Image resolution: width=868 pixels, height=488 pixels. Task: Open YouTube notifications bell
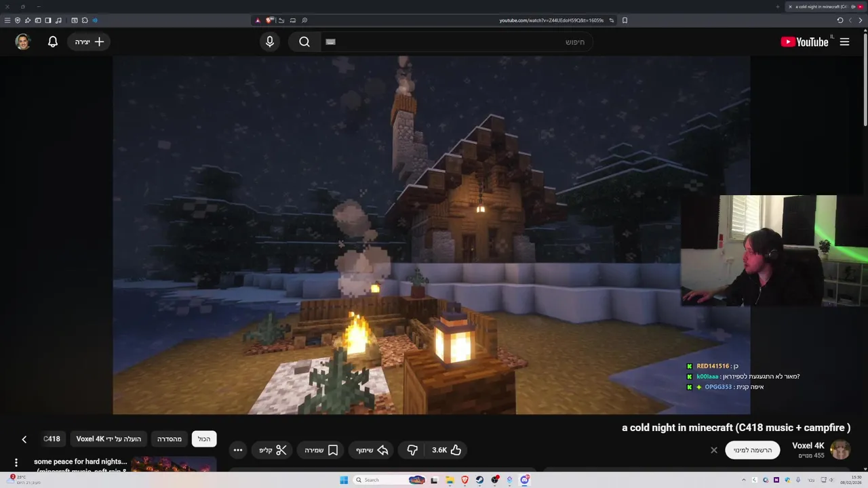pos(53,42)
